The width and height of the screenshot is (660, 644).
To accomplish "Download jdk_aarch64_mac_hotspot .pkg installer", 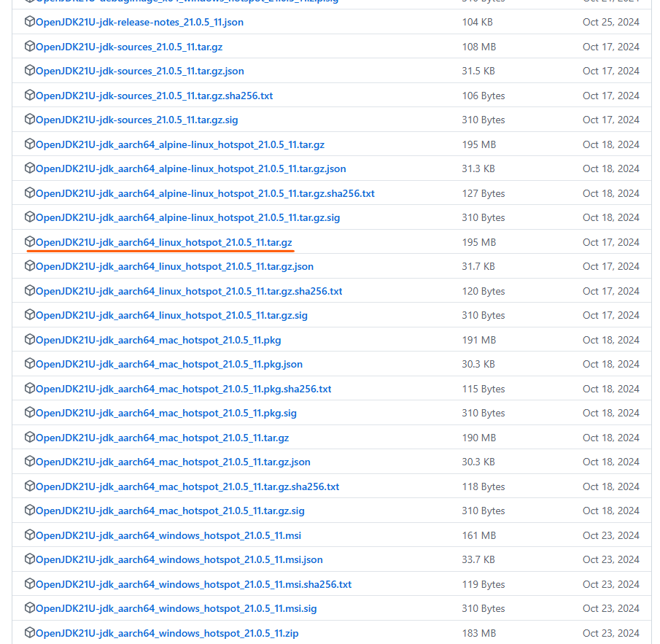I will point(158,340).
